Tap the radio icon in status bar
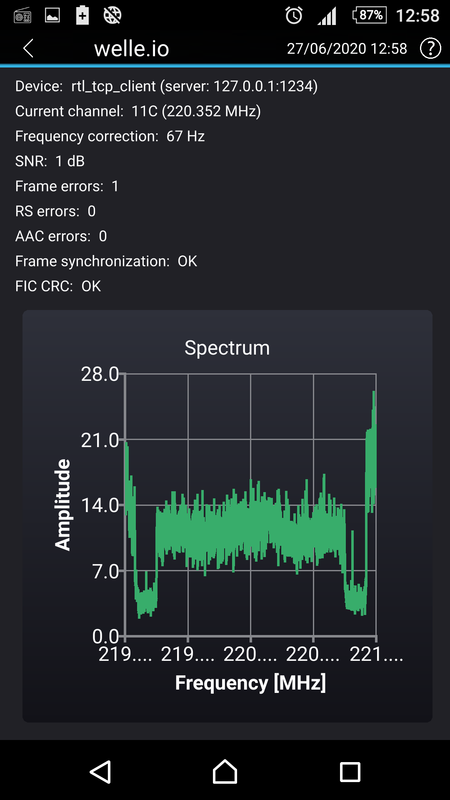This screenshot has height=800, width=450. point(22,16)
